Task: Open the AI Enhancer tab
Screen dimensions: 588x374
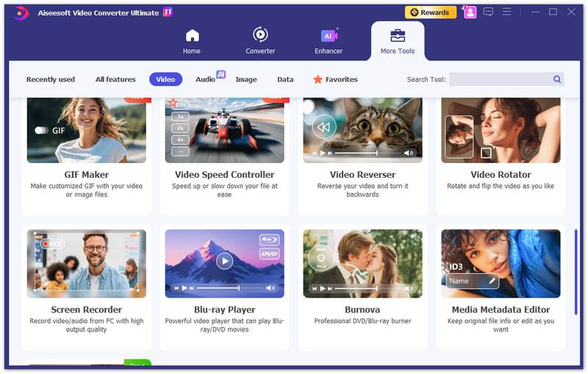Action: [x=329, y=42]
